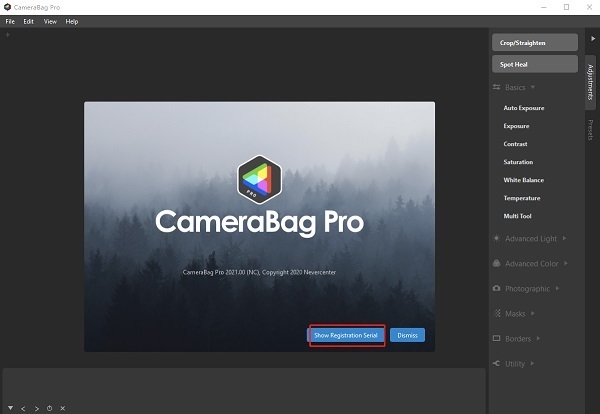Click the Advanced Light sun icon
Screen dimensions: 600x414
coord(496,238)
